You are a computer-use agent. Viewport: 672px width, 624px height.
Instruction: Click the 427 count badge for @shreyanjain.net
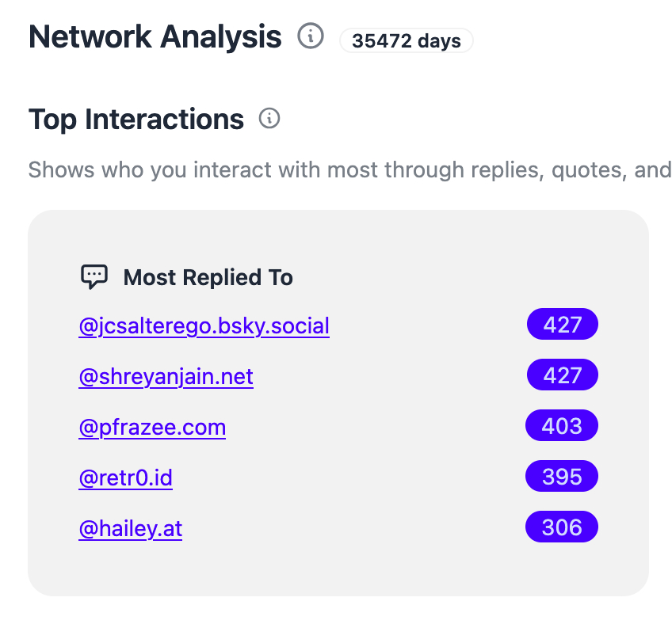(x=562, y=375)
